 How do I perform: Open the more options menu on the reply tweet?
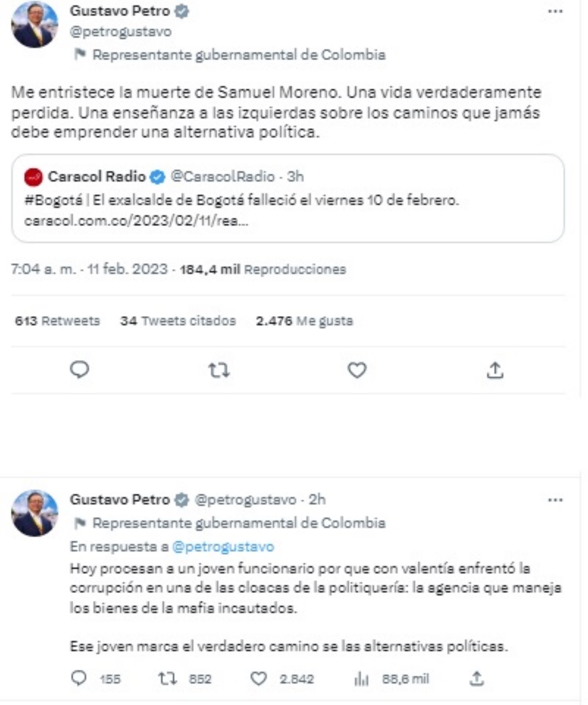[555, 500]
